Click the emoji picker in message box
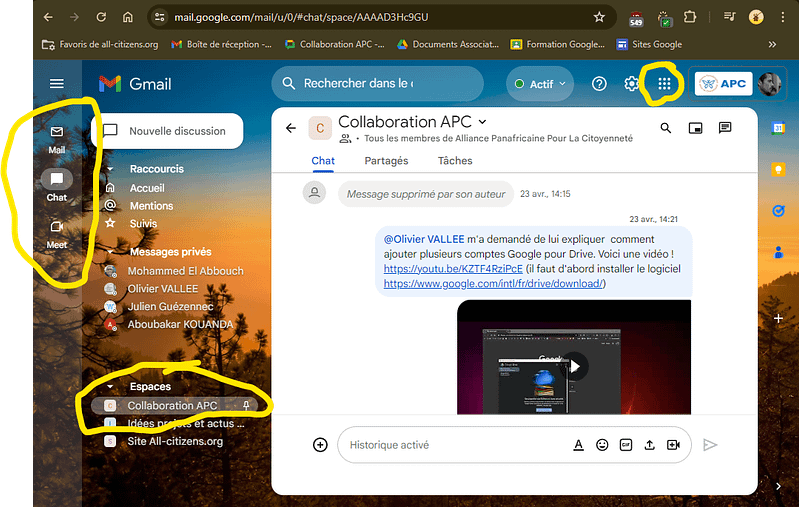 (x=602, y=445)
